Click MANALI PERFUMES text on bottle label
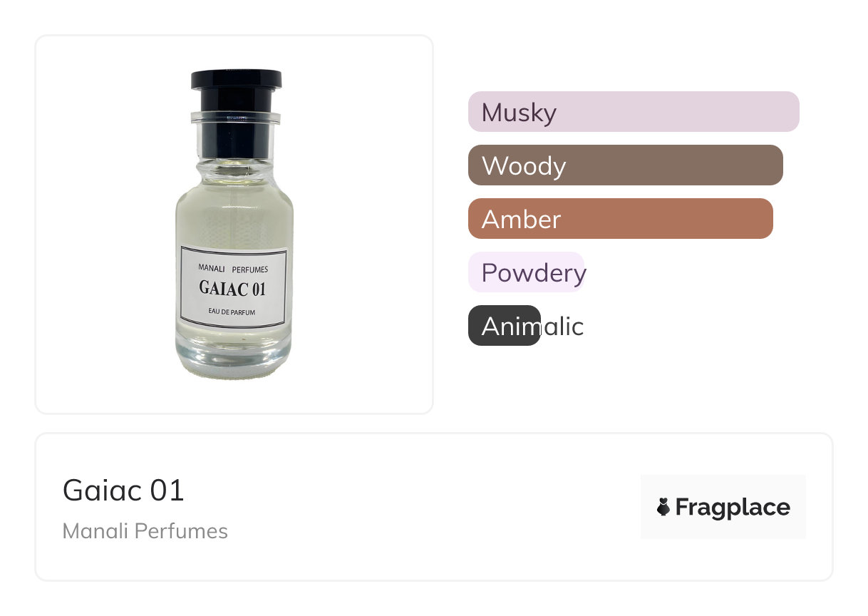 click(233, 269)
